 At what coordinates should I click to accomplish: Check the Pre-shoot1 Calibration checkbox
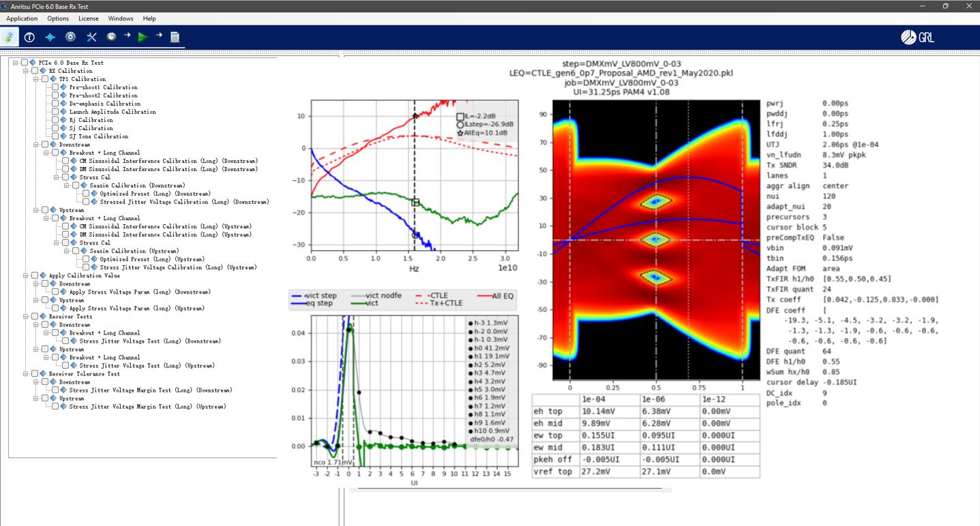(x=55, y=87)
